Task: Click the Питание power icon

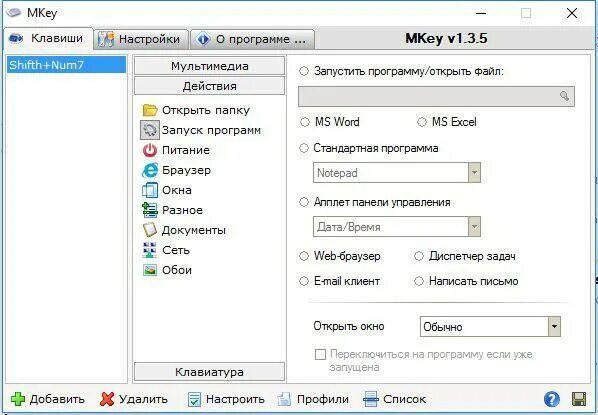Action: point(150,150)
